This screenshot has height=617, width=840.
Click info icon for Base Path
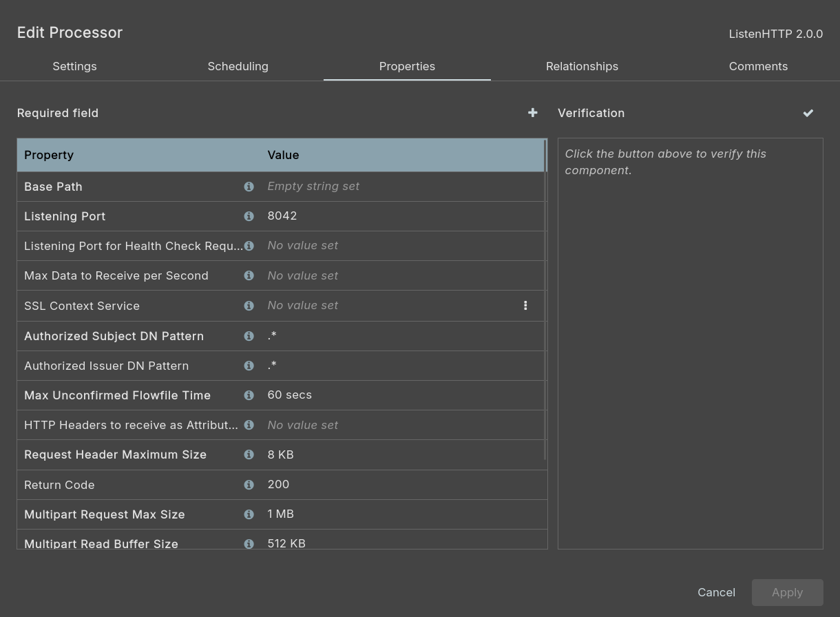click(x=249, y=187)
